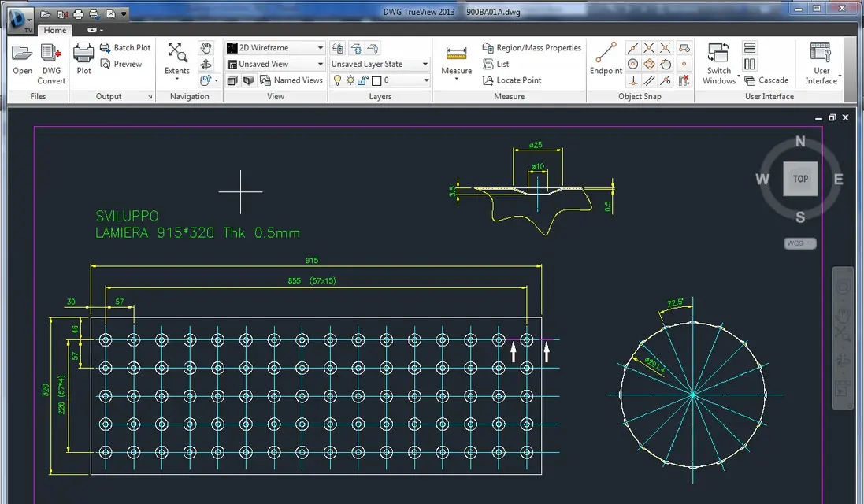
Task: Open the Output panel dialog launcher arrow
Action: [x=150, y=96]
